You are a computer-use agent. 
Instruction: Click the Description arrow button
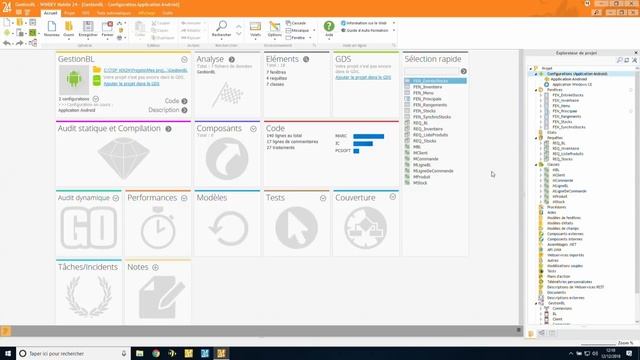184,110
